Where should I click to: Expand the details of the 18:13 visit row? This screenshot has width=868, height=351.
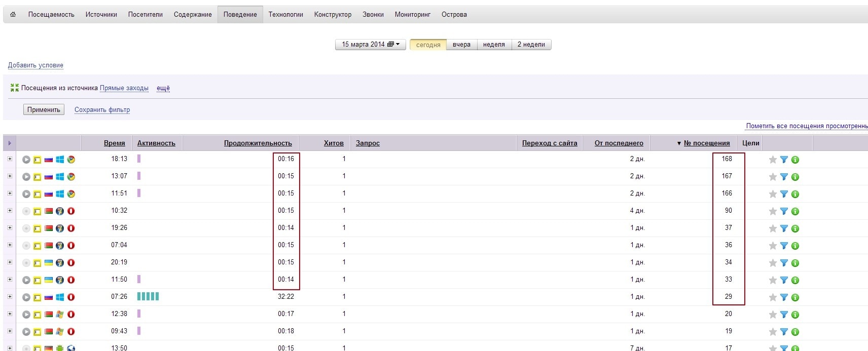[10, 159]
